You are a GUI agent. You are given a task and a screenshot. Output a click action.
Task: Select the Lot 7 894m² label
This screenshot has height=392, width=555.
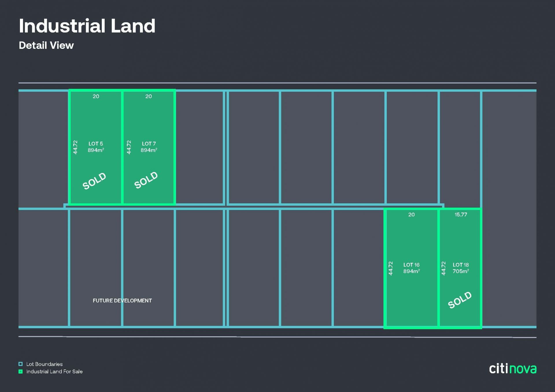[149, 147]
